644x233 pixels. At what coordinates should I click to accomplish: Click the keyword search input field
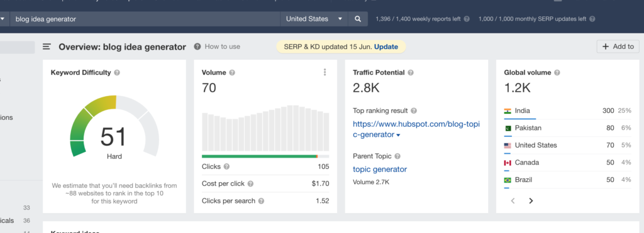145,19
